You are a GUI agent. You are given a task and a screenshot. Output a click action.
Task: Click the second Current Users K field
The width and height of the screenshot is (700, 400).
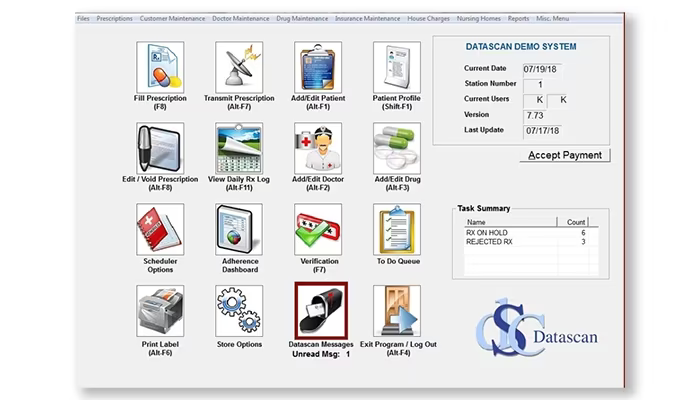(558, 100)
